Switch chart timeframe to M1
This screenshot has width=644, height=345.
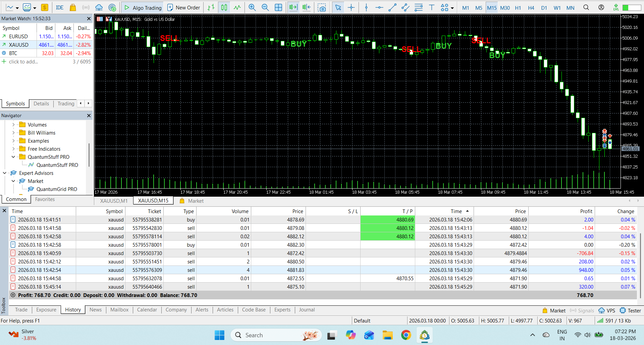(x=466, y=8)
